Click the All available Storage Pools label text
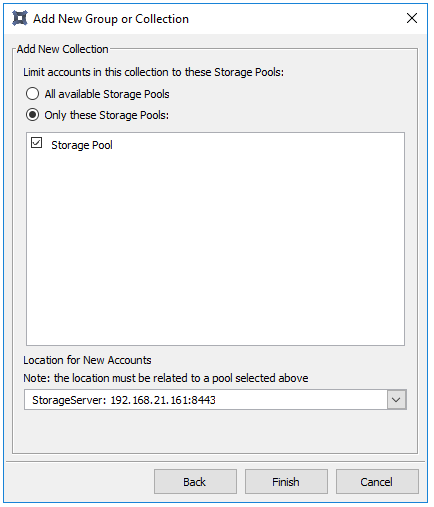 [x=107, y=94]
